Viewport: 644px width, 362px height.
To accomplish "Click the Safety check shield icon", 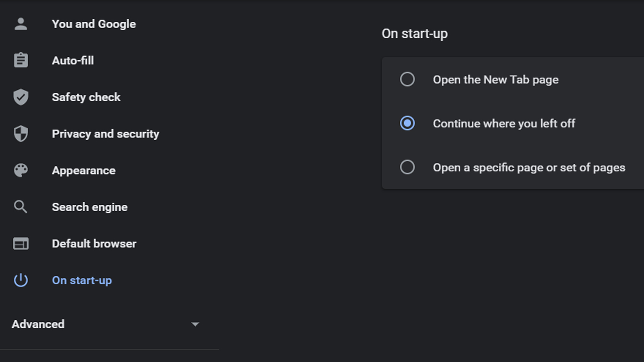I will coord(21,97).
